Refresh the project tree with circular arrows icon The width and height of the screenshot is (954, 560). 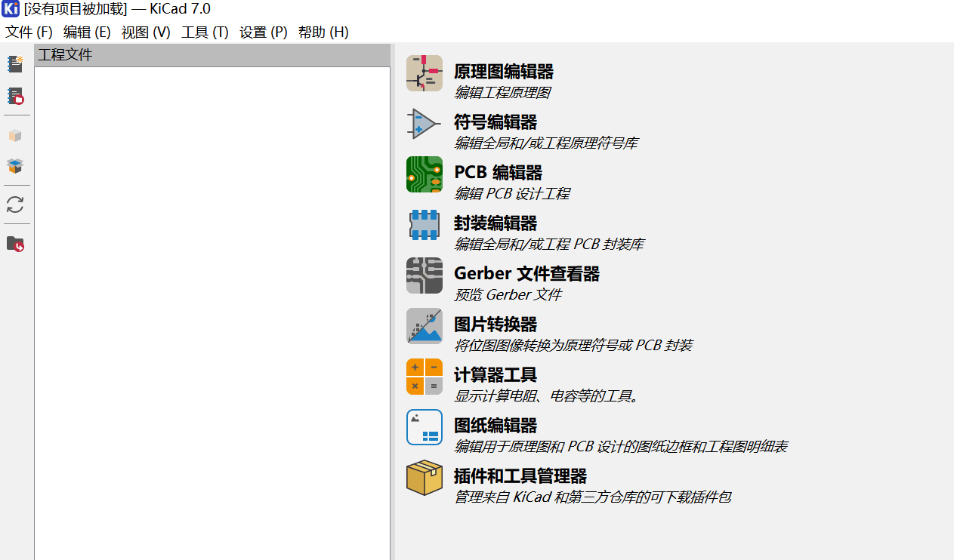[15, 205]
